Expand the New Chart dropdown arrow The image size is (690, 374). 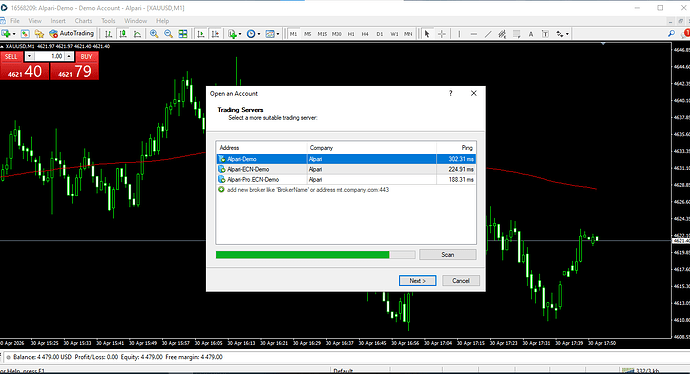(14, 34)
